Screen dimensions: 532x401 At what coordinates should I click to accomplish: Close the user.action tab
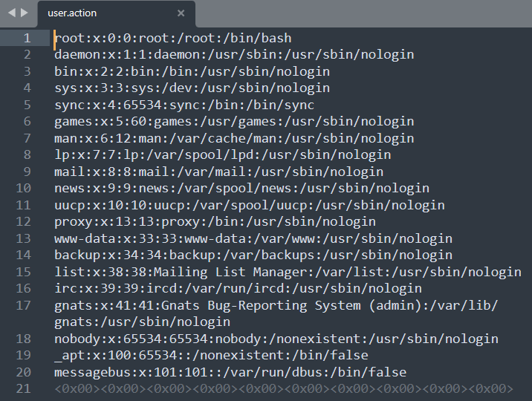(181, 13)
